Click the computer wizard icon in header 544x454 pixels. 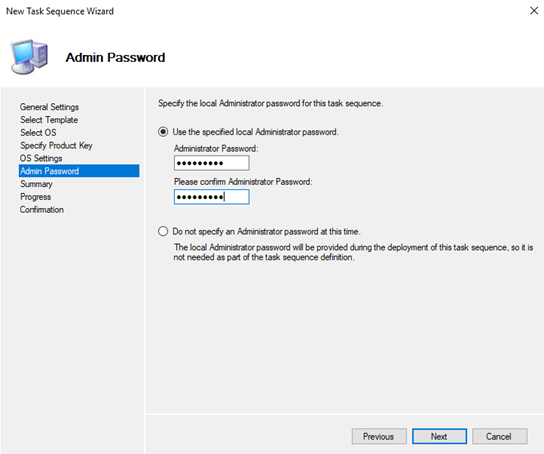[x=29, y=57]
